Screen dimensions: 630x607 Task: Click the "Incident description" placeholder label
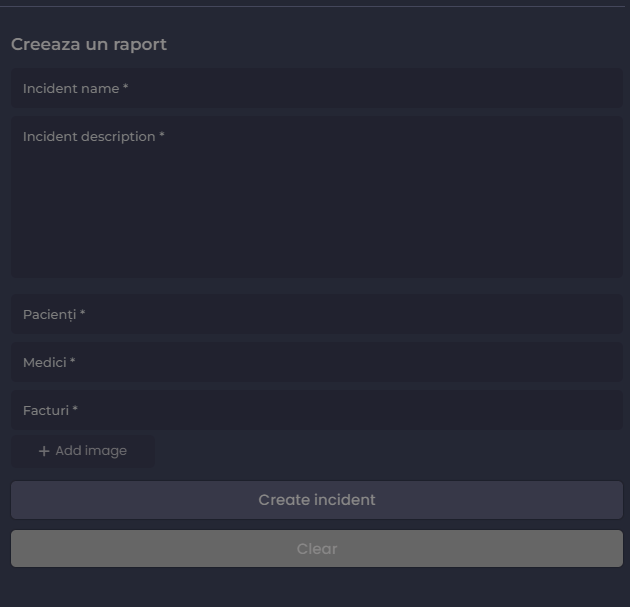[89, 136]
